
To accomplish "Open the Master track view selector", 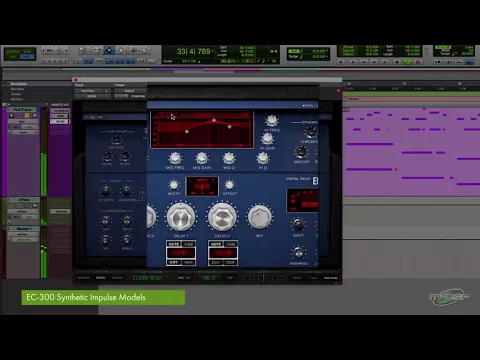I will pos(23,234).
